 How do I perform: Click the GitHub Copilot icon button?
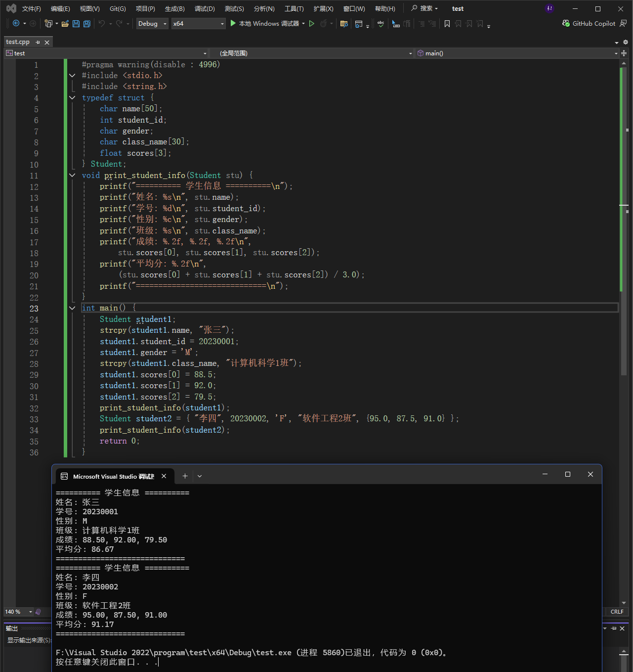[x=589, y=23]
